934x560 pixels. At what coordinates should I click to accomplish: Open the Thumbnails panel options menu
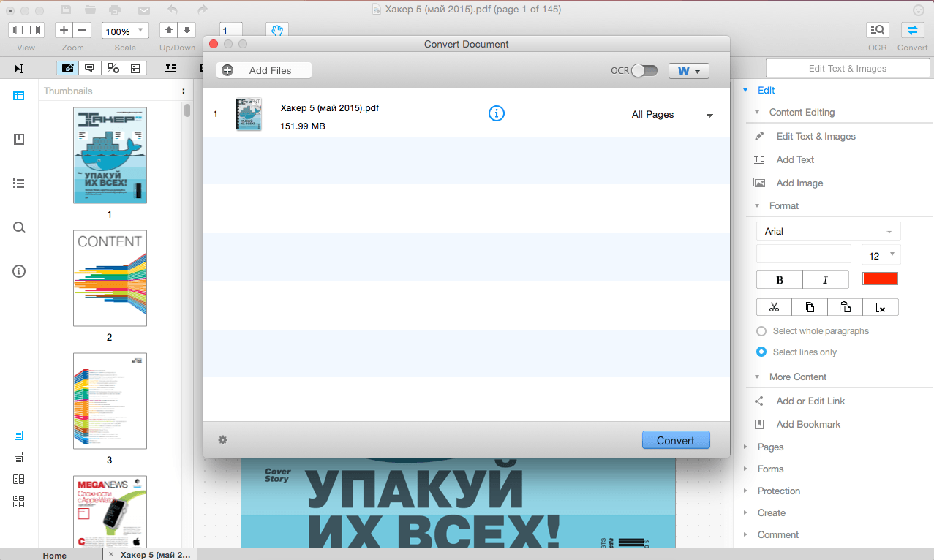pyautogui.click(x=183, y=91)
